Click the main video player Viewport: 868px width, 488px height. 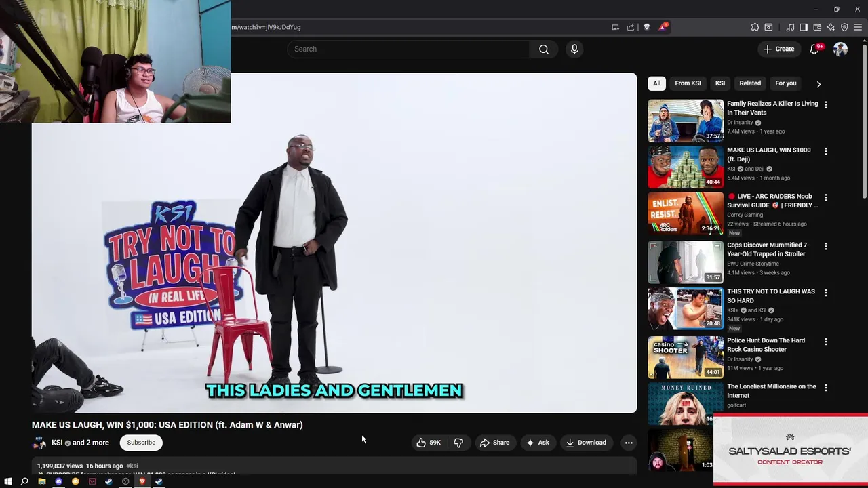click(334, 243)
